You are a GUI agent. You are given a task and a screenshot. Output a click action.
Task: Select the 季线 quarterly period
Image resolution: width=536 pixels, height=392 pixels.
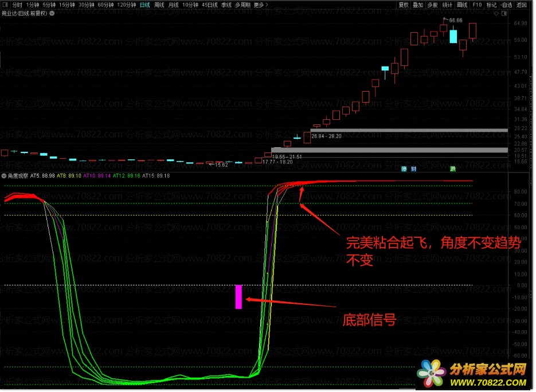coord(226,5)
